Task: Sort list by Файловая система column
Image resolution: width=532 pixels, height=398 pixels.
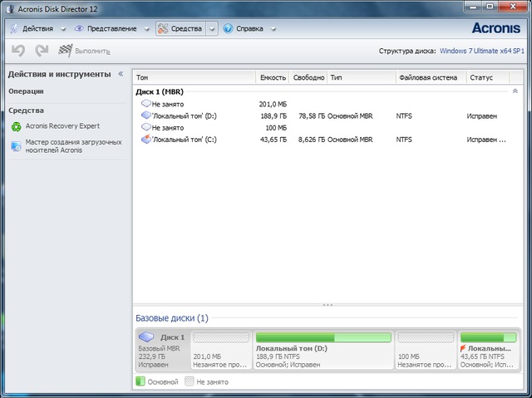Action: pos(426,76)
